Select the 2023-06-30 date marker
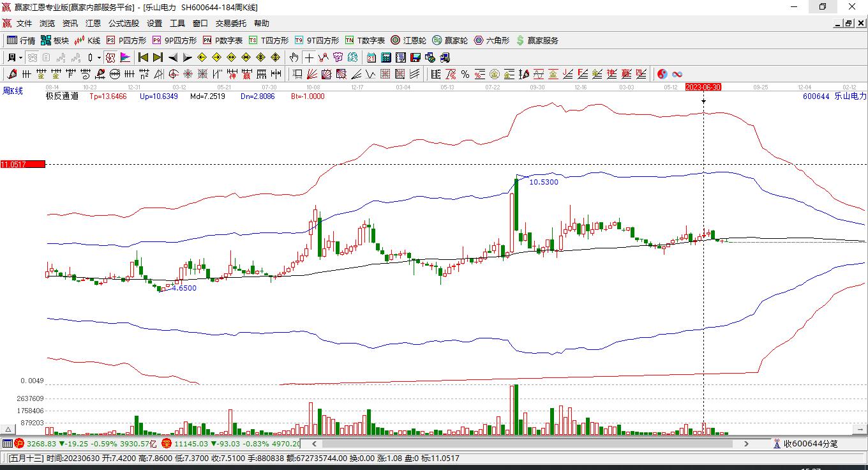This screenshot has height=470, width=868. point(703,87)
